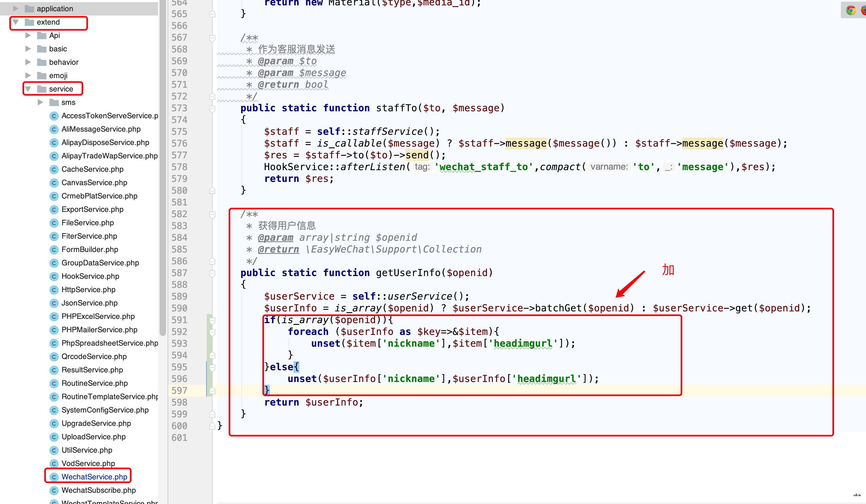Image resolution: width=866 pixels, height=504 pixels.
Task: Expand the behavior folder arrow
Action: [28, 62]
